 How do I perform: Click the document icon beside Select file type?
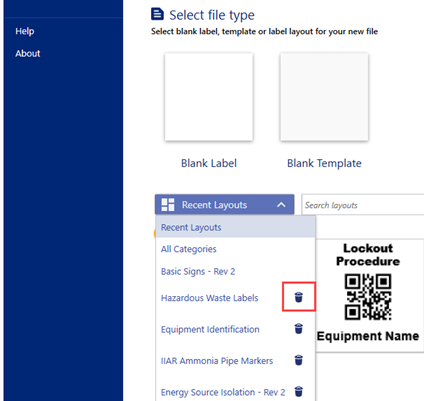tap(157, 14)
